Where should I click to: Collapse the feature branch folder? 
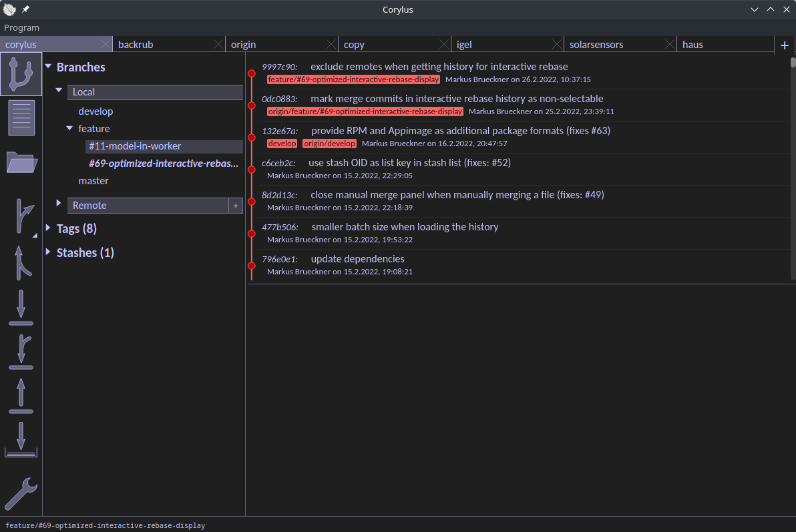pyautogui.click(x=69, y=128)
